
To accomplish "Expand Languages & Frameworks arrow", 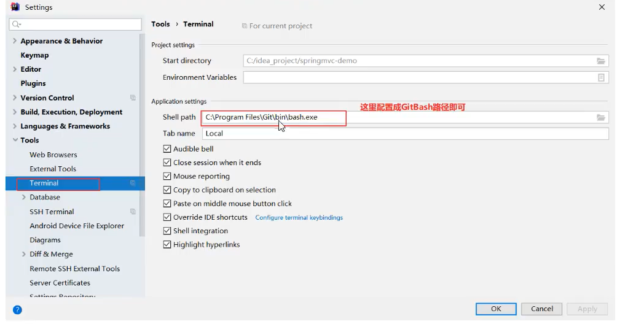I will click(15, 126).
